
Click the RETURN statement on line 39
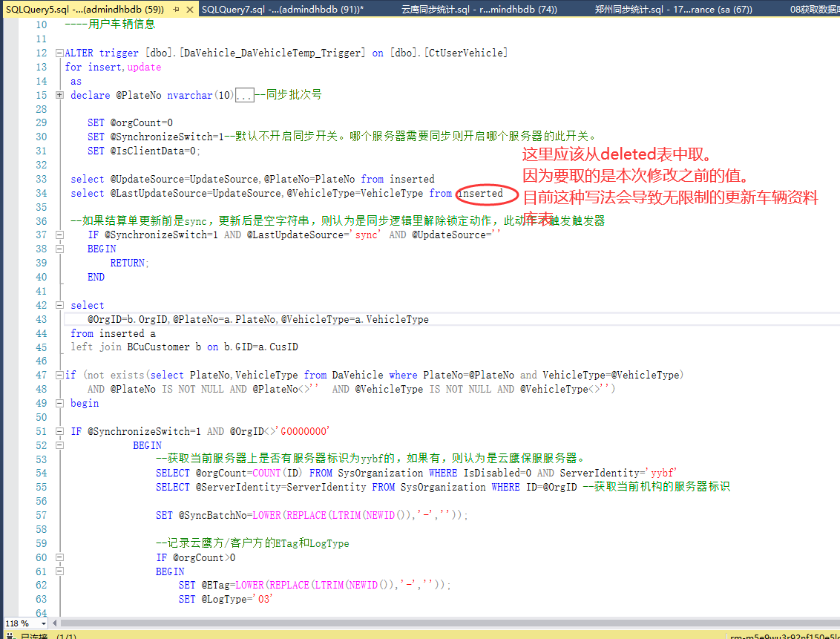tap(128, 263)
